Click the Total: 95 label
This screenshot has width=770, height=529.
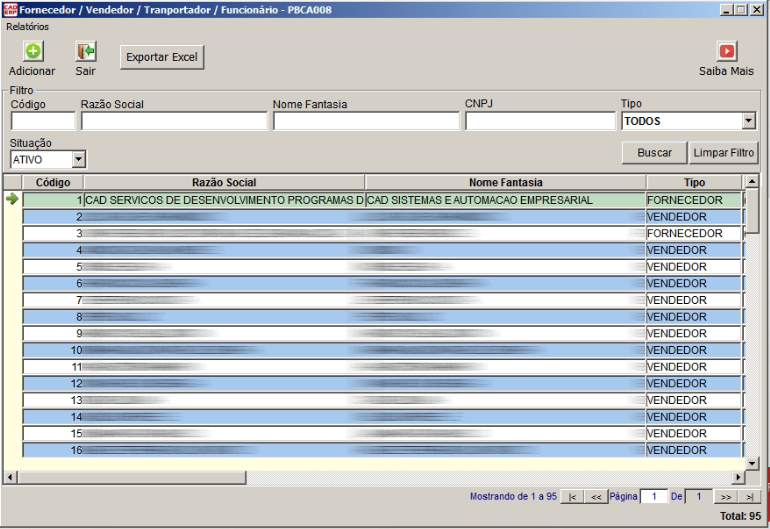pyautogui.click(x=741, y=516)
